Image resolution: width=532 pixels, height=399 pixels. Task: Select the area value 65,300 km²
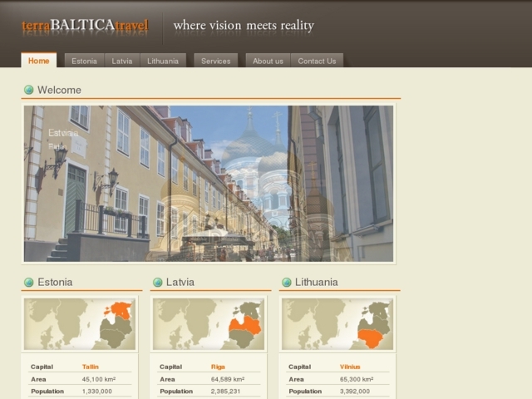click(x=357, y=379)
